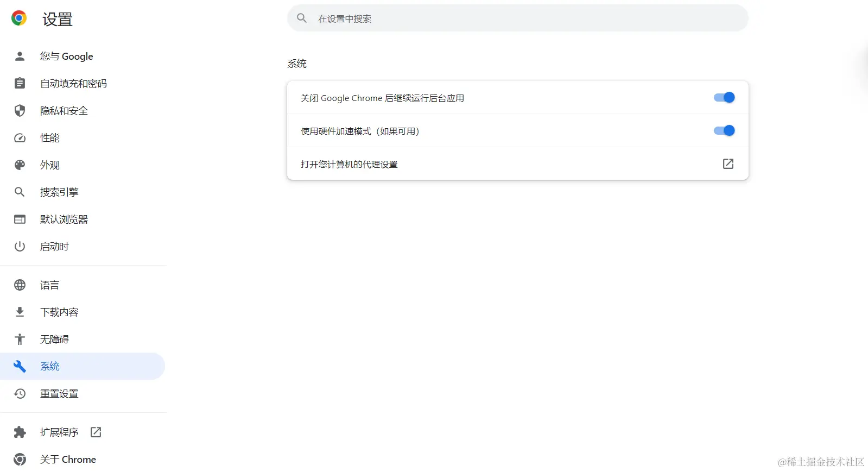868x471 pixels.
Task: Click the power icon for 启动时
Action: pos(20,246)
